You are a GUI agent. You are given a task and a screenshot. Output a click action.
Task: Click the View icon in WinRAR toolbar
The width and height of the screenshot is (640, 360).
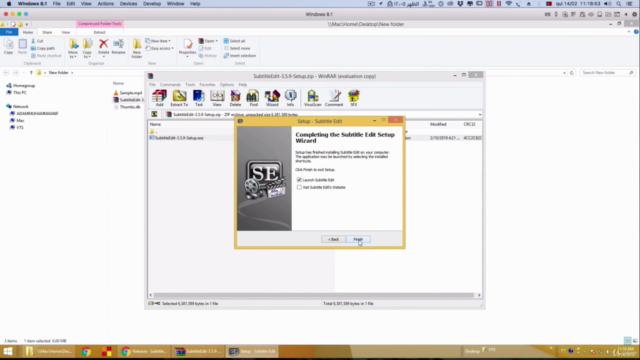pos(217,98)
